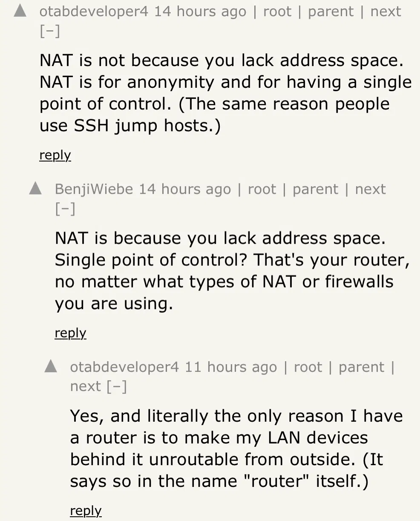Reply to BenjiWiebe's router comment
Screen dimensions: 420x521
click(x=70, y=333)
